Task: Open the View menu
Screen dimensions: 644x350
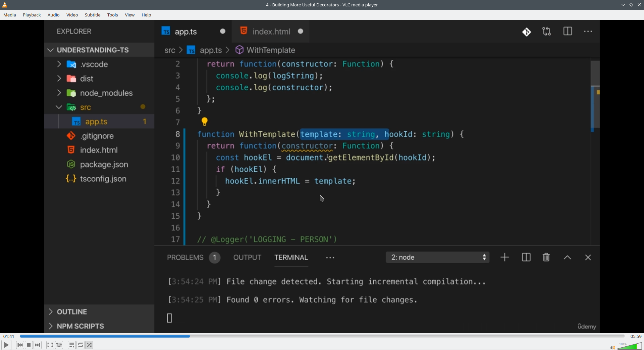Action: click(130, 15)
